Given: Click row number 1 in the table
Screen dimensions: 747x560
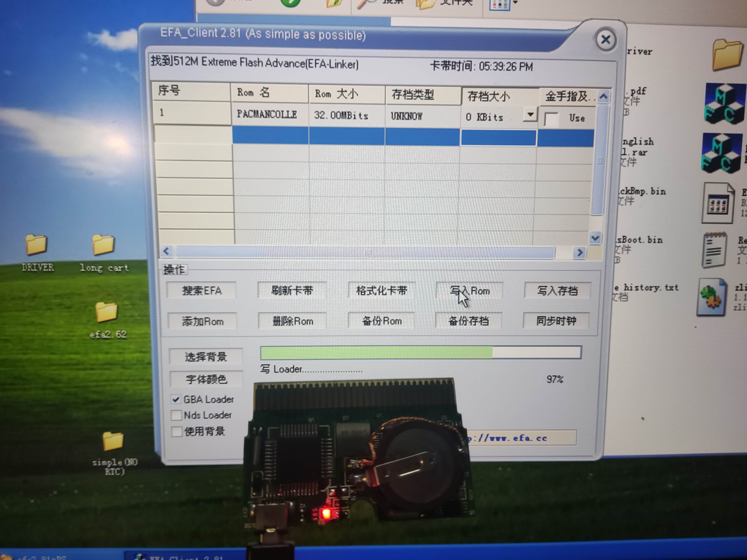Looking at the screenshot, I should pyautogui.click(x=191, y=113).
